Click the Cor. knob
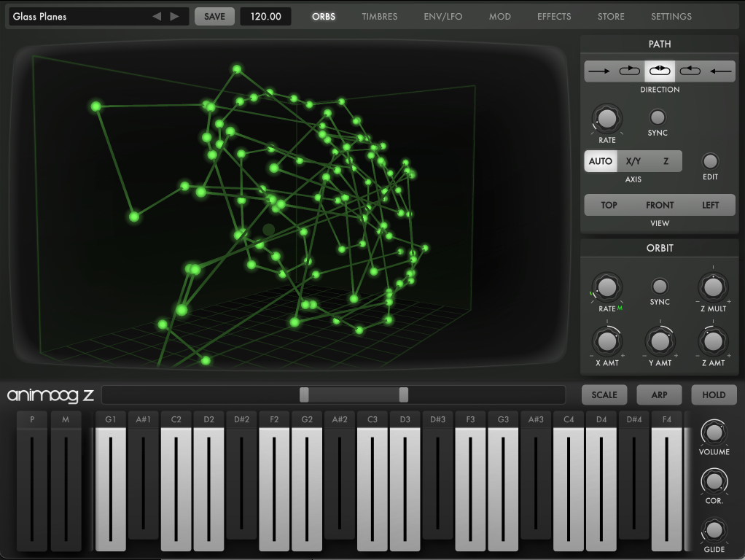This screenshot has width=745, height=560. (x=714, y=481)
